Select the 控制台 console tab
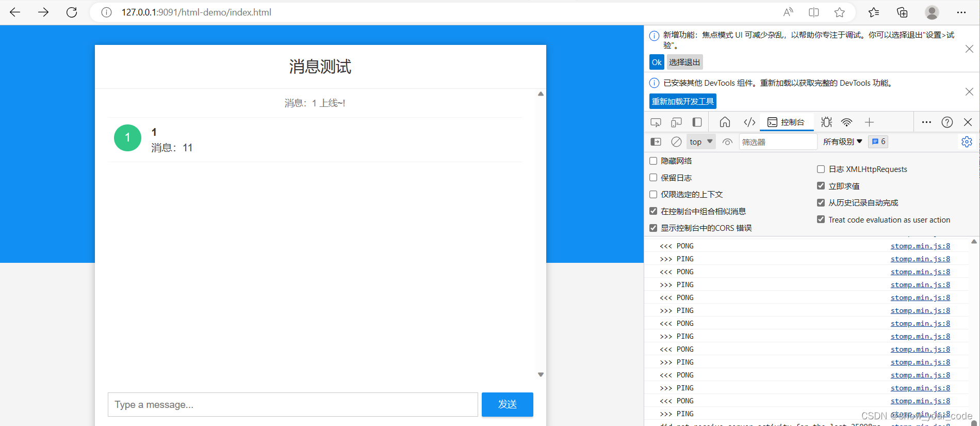Screen dimensions: 980x426 pos(786,122)
